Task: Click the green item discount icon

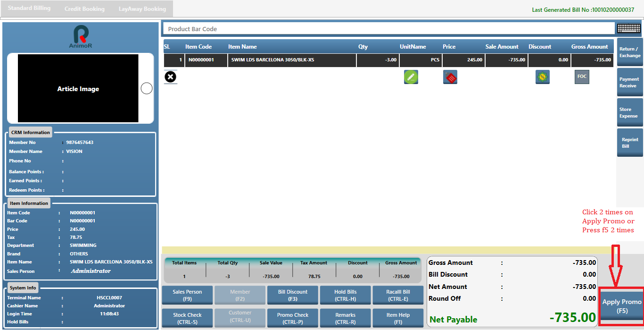Action: point(543,77)
